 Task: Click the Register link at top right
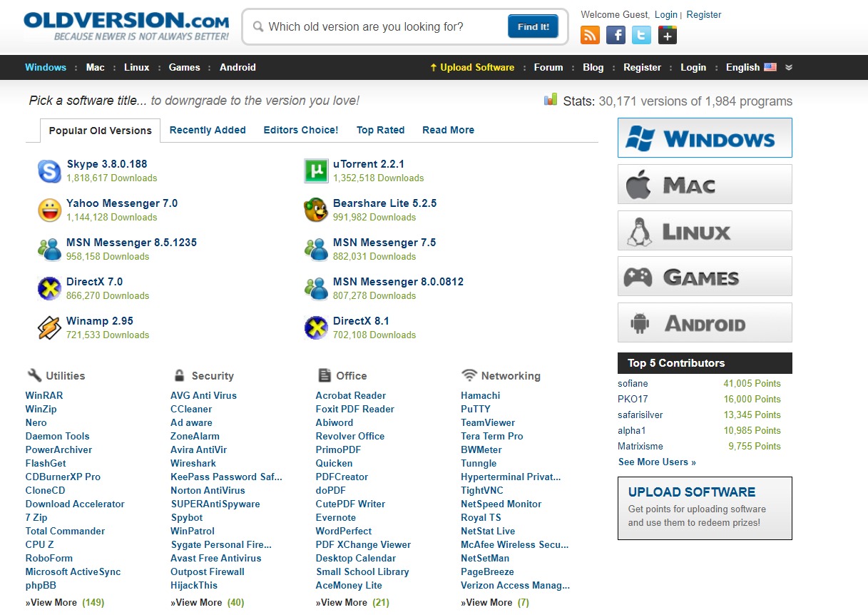click(704, 14)
